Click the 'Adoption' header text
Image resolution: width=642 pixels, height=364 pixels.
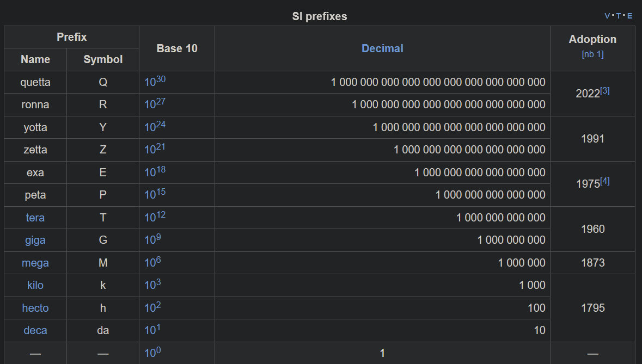pos(592,39)
